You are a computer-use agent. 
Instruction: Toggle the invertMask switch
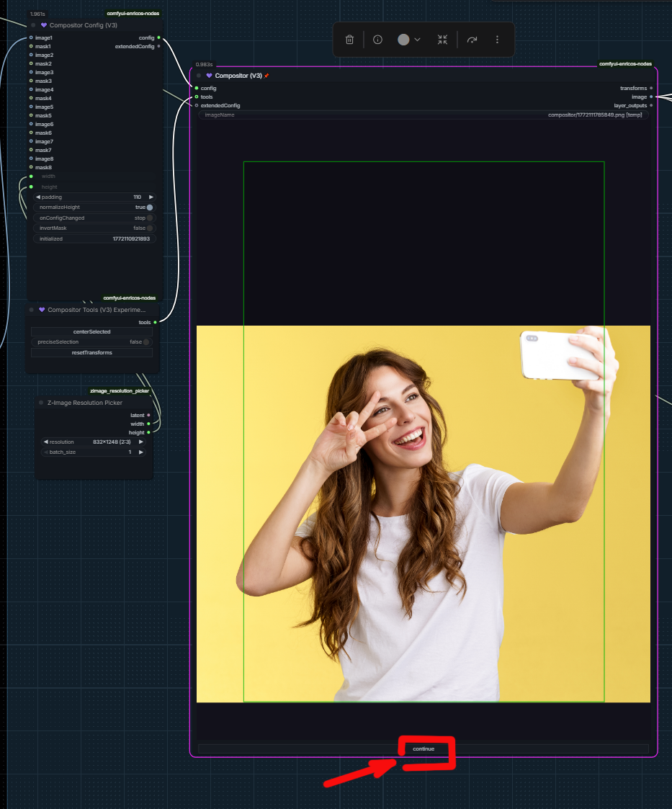coord(149,228)
